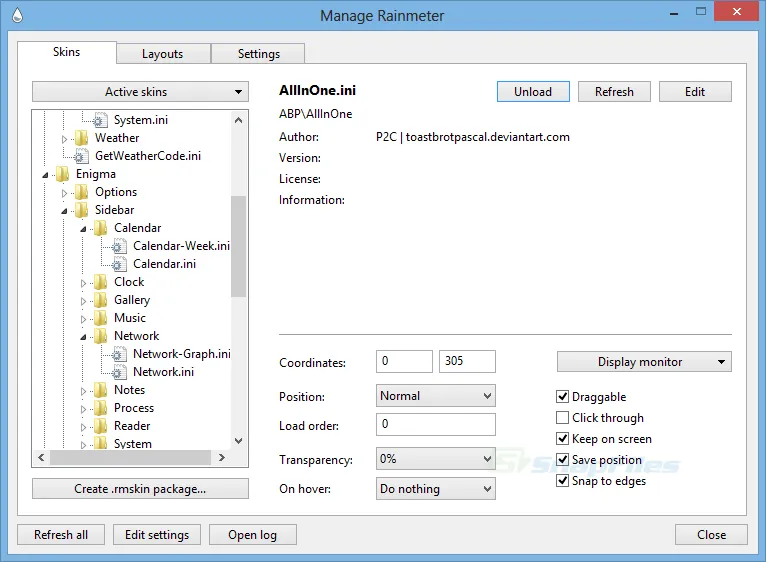Collapse the Sidebar folder triangle
The height and width of the screenshot is (562, 766).
(x=64, y=211)
